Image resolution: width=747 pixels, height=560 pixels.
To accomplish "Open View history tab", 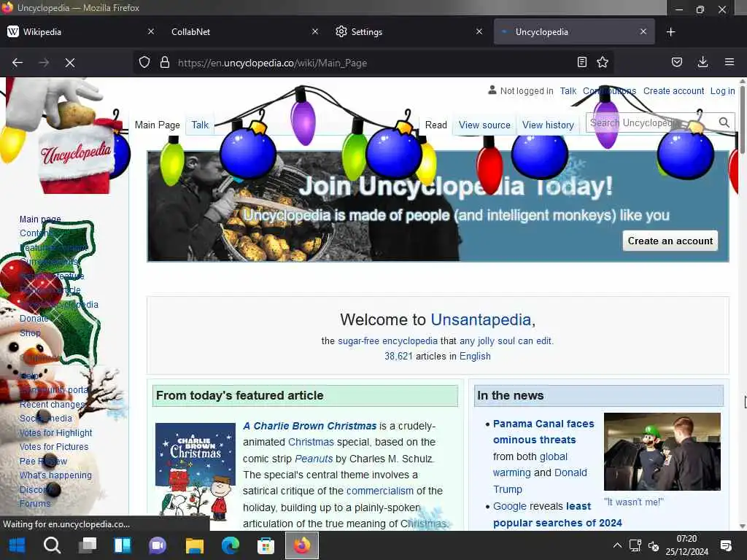I will click(548, 125).
